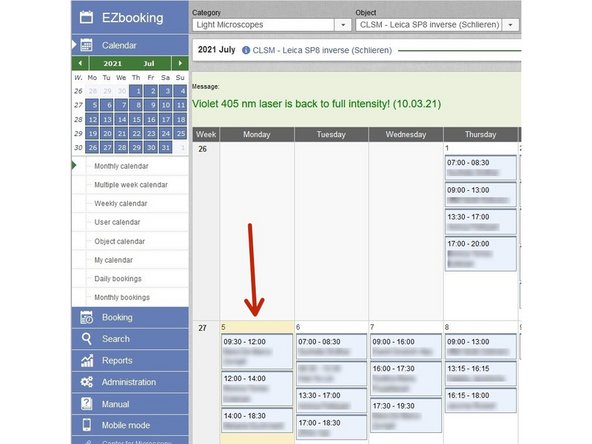Open Tuesday 6 booking 13:30 - 17:00

coord(331,400)
